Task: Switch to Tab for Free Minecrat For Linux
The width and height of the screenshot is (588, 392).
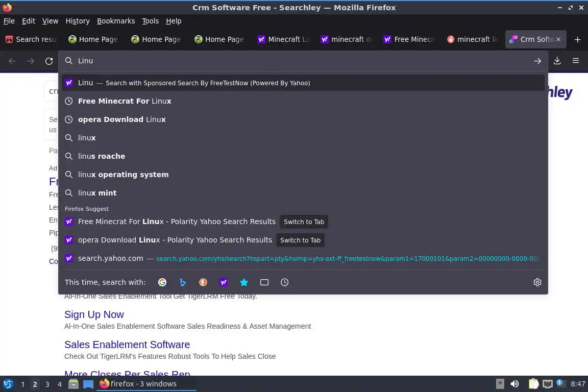Action: [304, 222]
